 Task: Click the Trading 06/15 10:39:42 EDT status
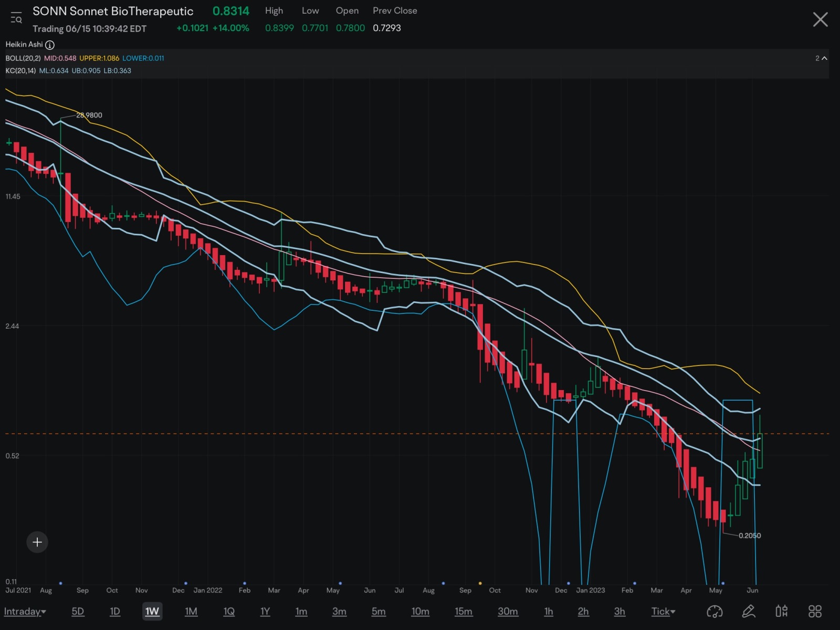point(90,29)
